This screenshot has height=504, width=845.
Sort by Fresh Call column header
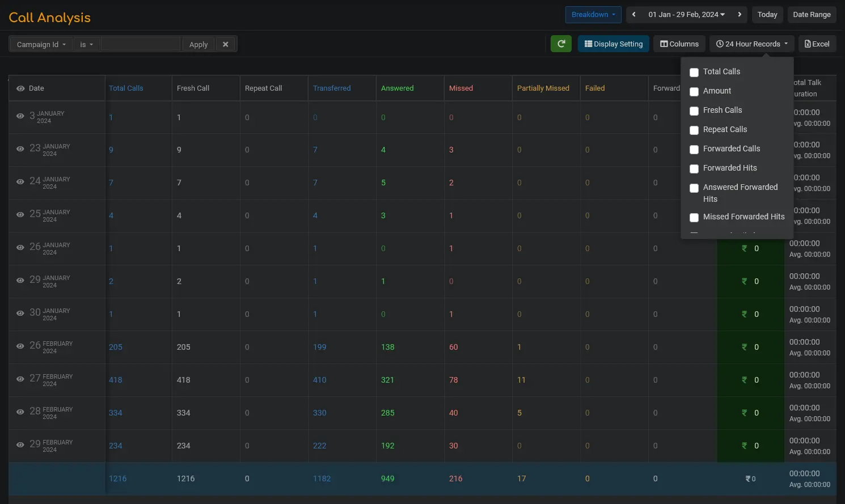[x=193, y=88]
